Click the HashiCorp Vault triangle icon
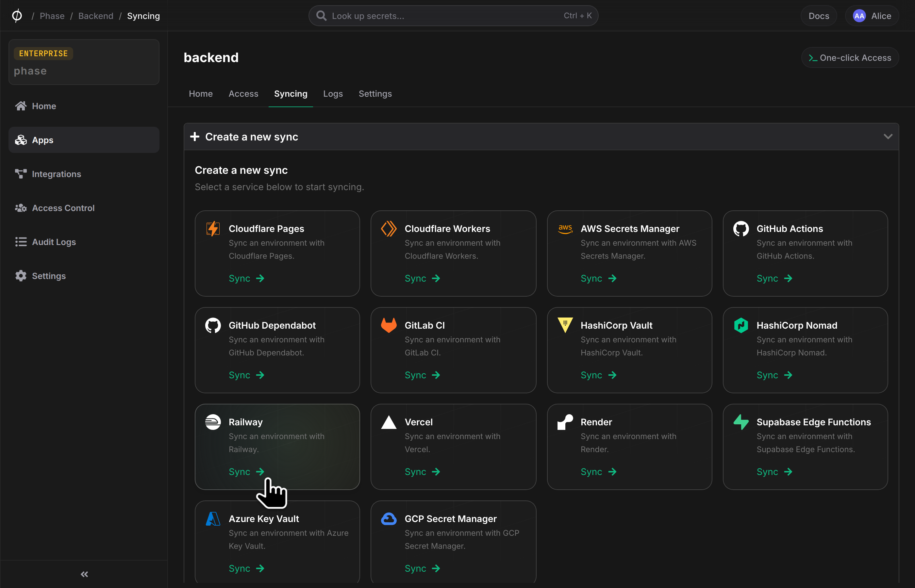 [x=565, y=325]
